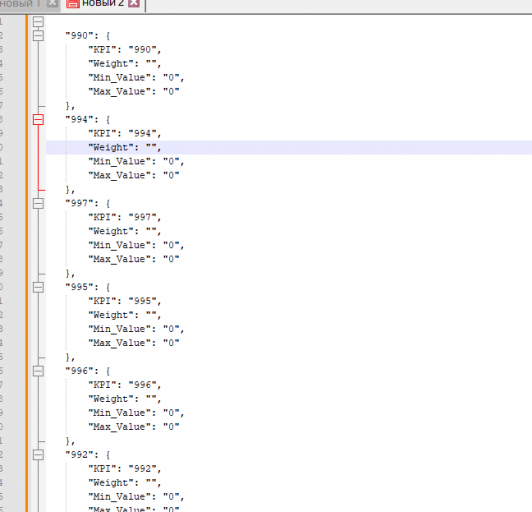Image resolution: width=532 pixels, height=512 pixels.
Task: Switch to the новый 2 tab
Action: [103, 3]
